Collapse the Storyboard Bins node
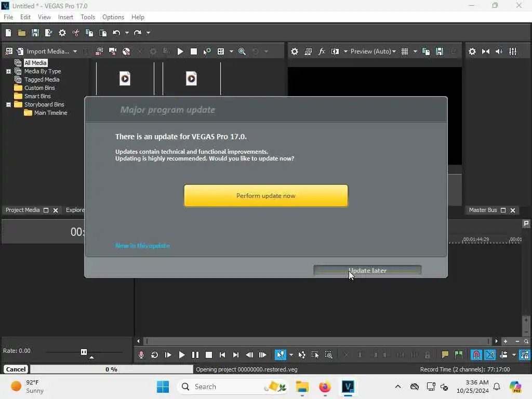The height and width of the screenshot is (399, 532). coord(8,104)
